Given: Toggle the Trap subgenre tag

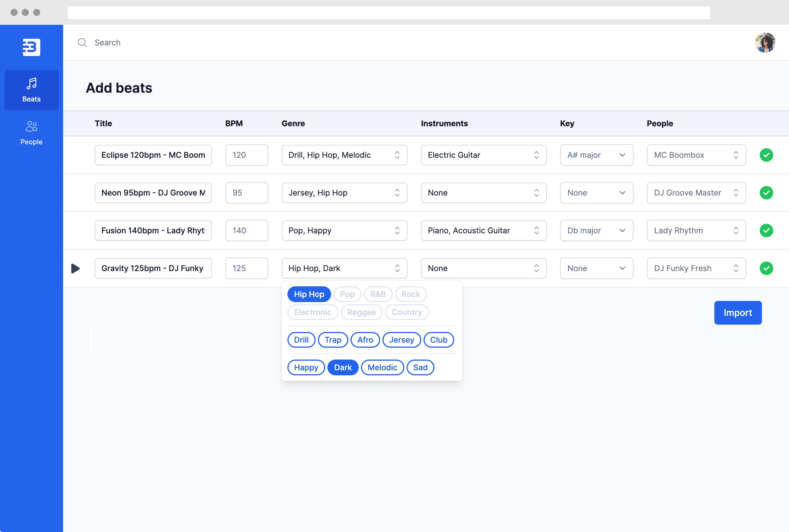Looking at the screenshot, I should coord(333,340).
